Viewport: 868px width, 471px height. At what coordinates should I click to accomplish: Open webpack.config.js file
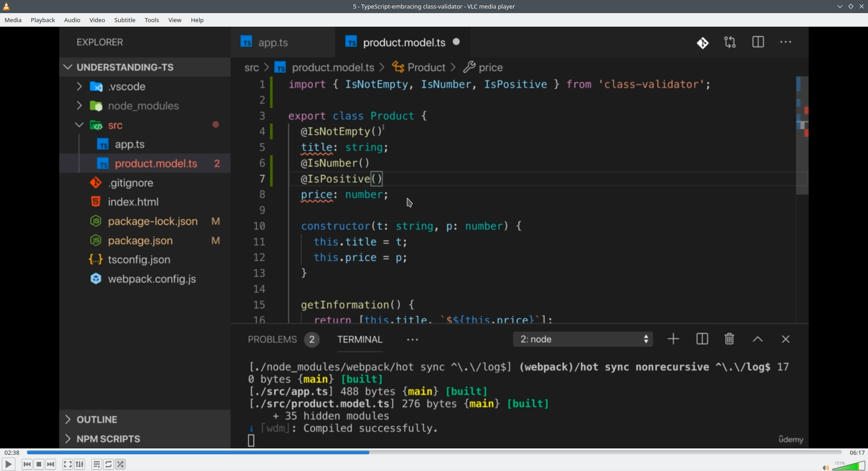point(145,279)
